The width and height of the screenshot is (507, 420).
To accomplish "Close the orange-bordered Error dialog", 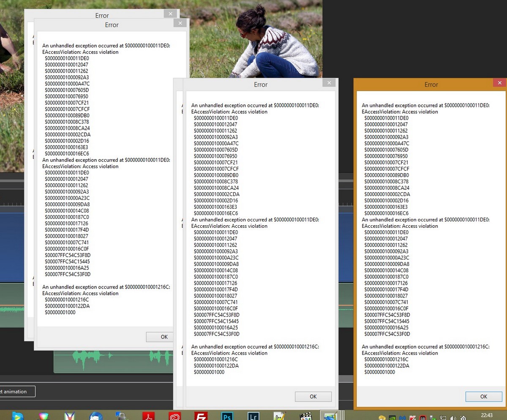I will tap(499, 83).
